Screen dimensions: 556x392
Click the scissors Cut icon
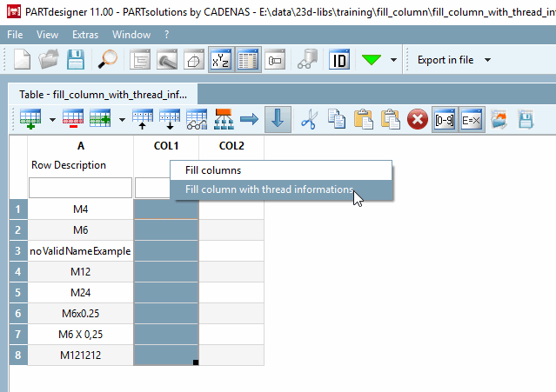pos(309,119)
